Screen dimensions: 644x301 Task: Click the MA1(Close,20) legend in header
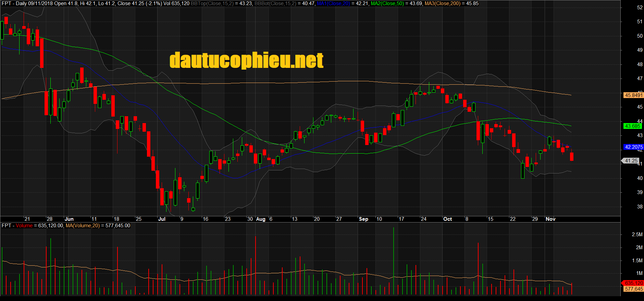click(333, 3)
